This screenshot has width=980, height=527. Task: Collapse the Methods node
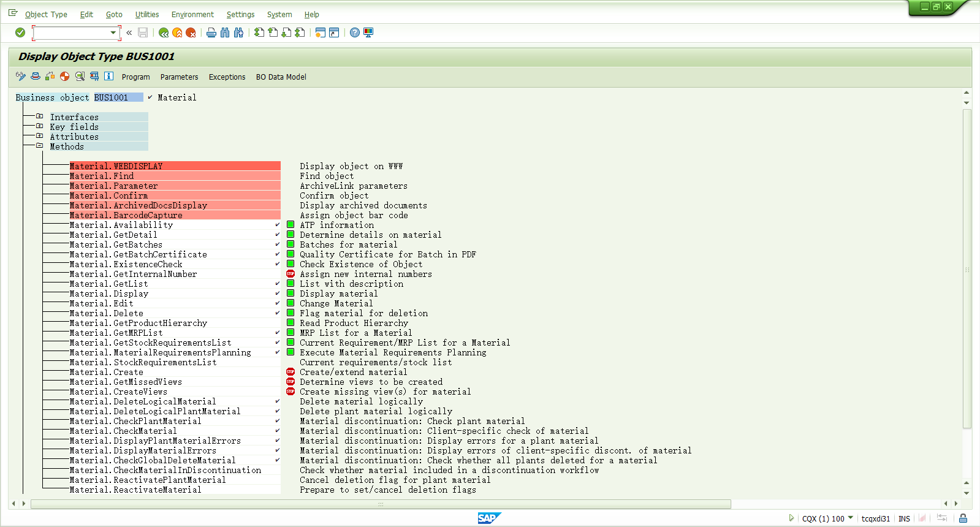coord(40,146)
